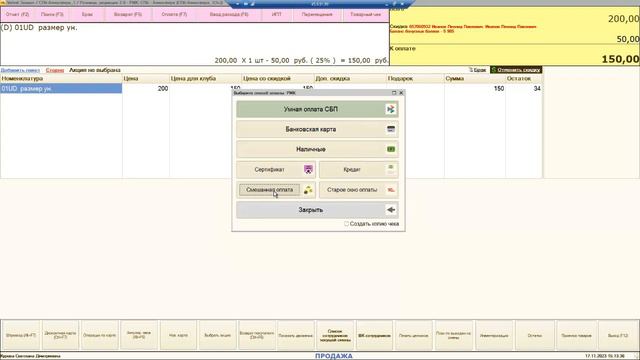Click the Доп. скидка column header
This screenshot has width=640, height=360.
point(350,78)
